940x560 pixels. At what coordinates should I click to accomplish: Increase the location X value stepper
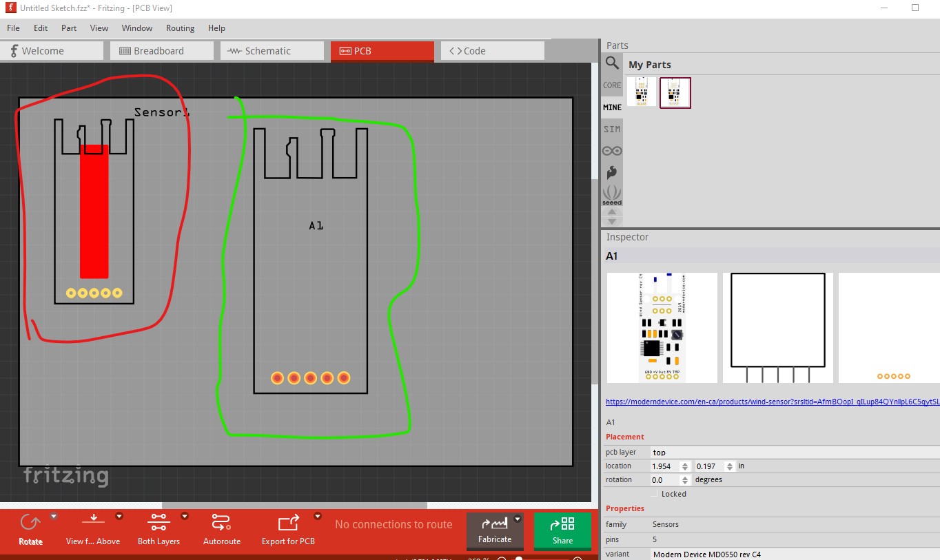point(685,464)
